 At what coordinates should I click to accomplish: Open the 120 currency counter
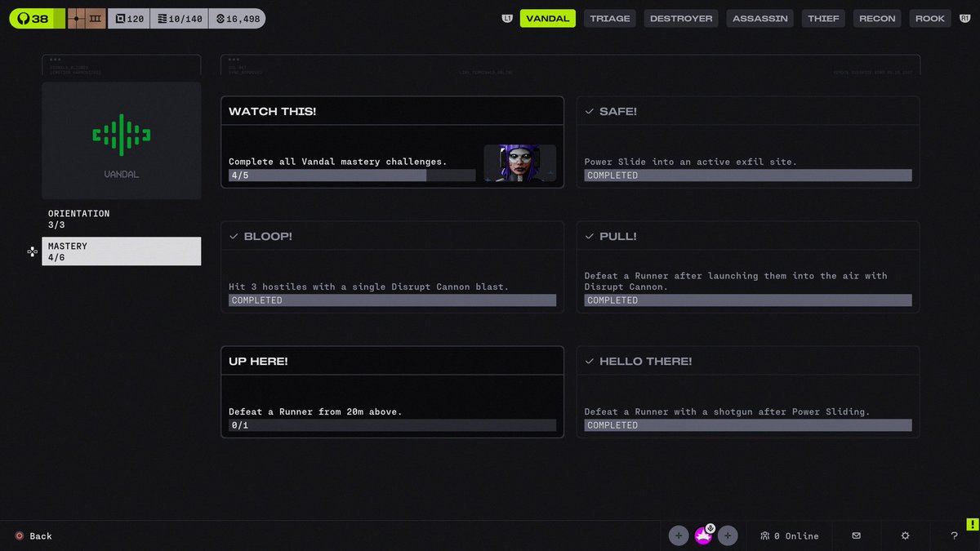click(x=129, y=18)
